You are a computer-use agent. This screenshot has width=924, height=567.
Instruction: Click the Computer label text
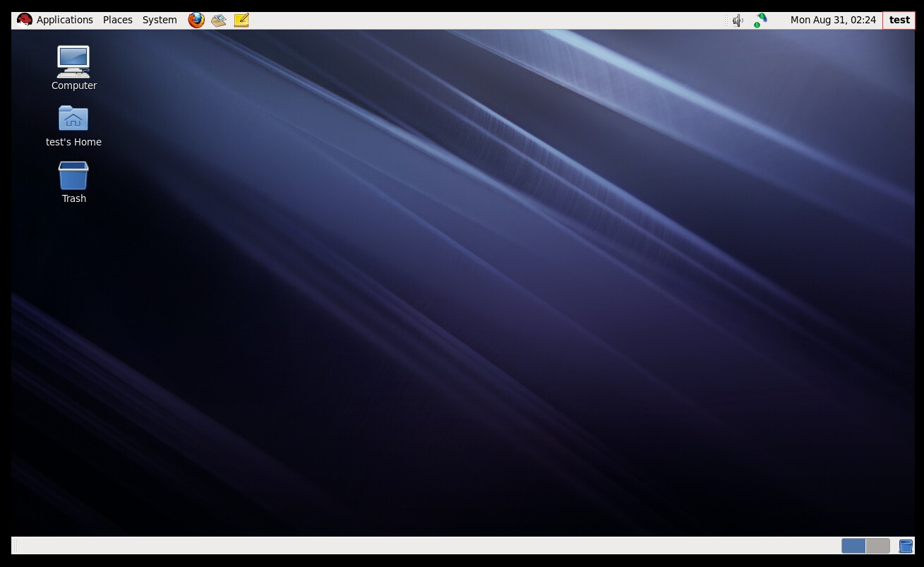[x=74, y=85]
